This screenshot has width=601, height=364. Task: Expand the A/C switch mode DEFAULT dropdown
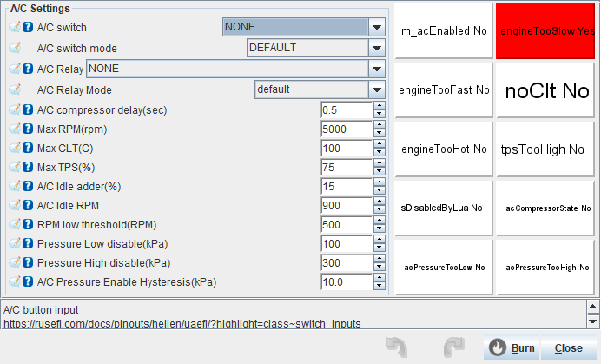click(x=376, y=48)
